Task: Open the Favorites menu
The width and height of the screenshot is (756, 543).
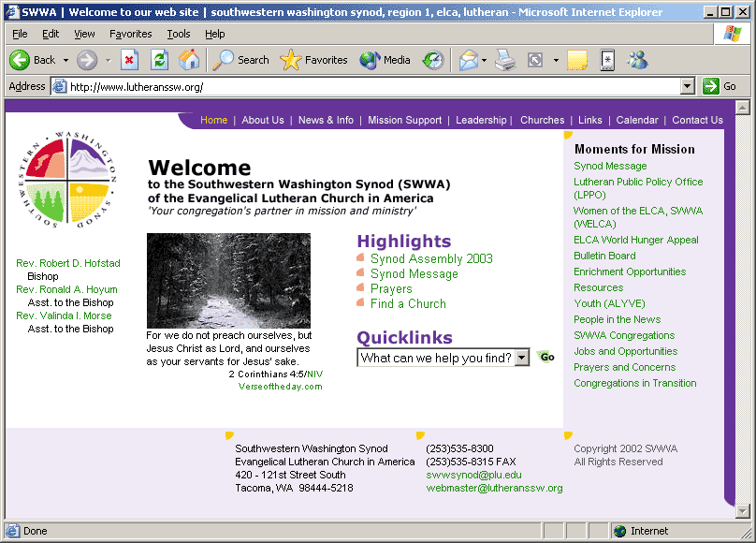Action: pyautogui.click(x=131, y=34)
